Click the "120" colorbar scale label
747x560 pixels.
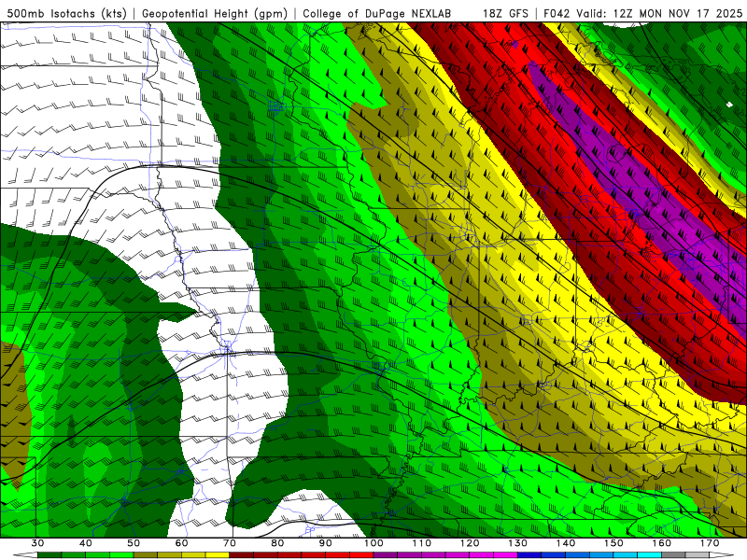pos(470,543)
